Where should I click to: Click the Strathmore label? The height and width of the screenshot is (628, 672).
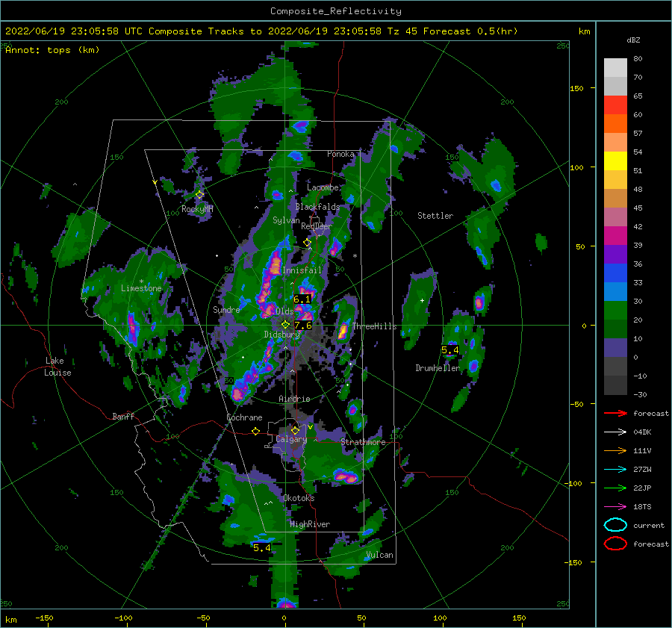(x=363, y=442)
